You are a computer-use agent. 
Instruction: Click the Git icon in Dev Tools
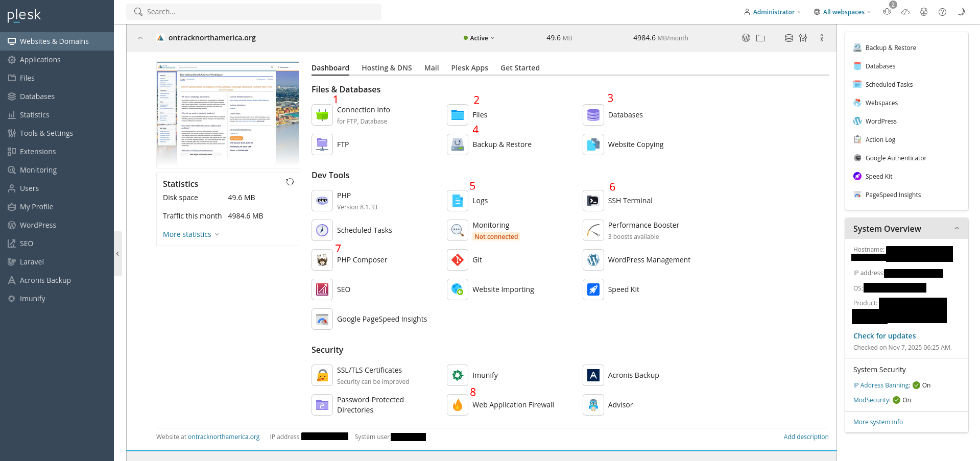[458, 260]
